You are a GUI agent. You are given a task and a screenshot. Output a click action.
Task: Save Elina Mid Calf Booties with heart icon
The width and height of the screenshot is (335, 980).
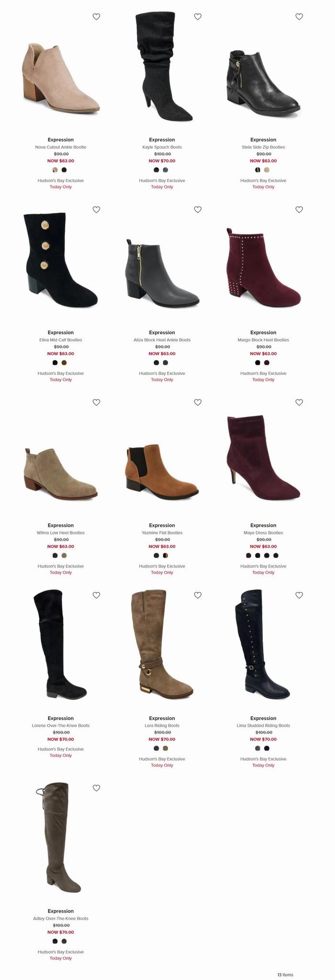click(96, 209)
